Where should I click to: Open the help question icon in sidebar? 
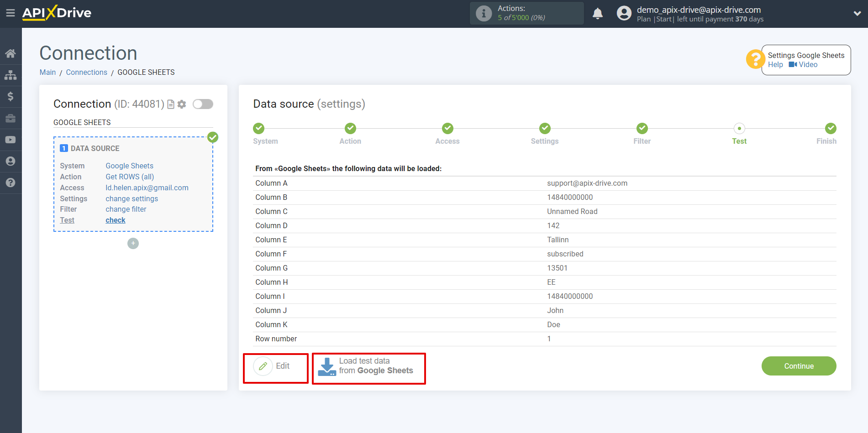click(11, 183)
